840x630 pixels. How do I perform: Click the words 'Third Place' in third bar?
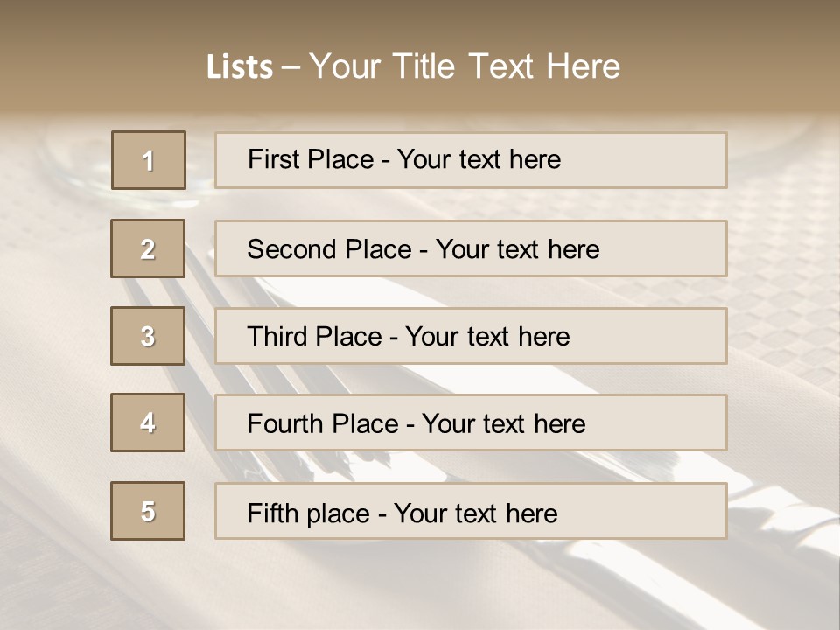click(x=314, y=336)
